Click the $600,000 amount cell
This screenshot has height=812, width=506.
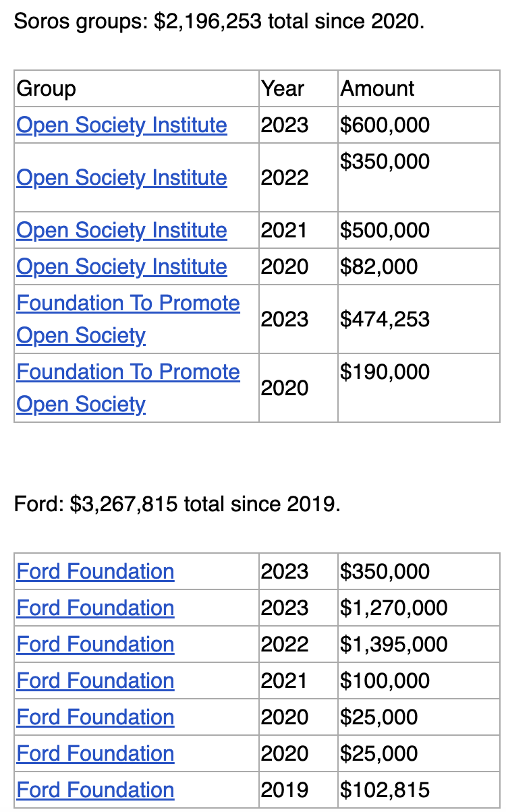coord(385,125)
